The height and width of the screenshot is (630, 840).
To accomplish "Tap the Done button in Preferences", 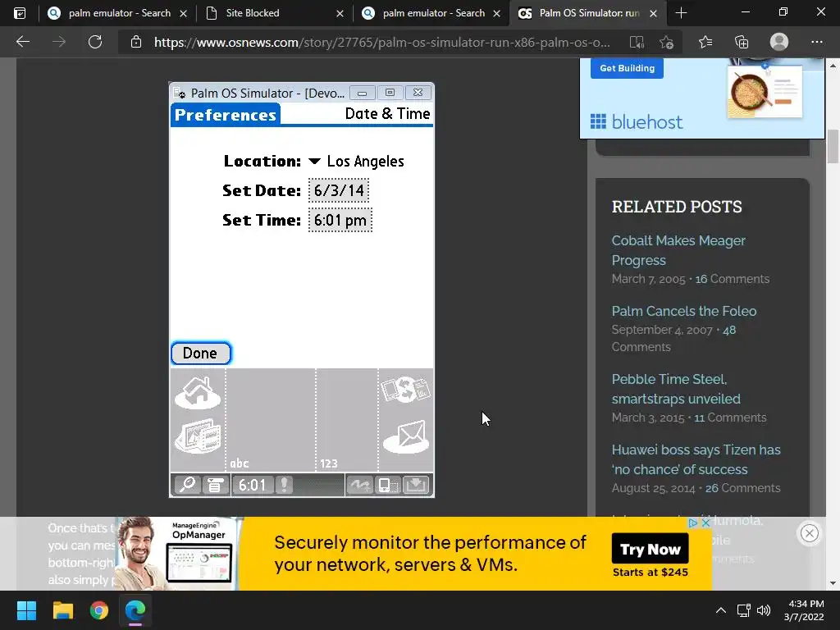I will (201, 353).
